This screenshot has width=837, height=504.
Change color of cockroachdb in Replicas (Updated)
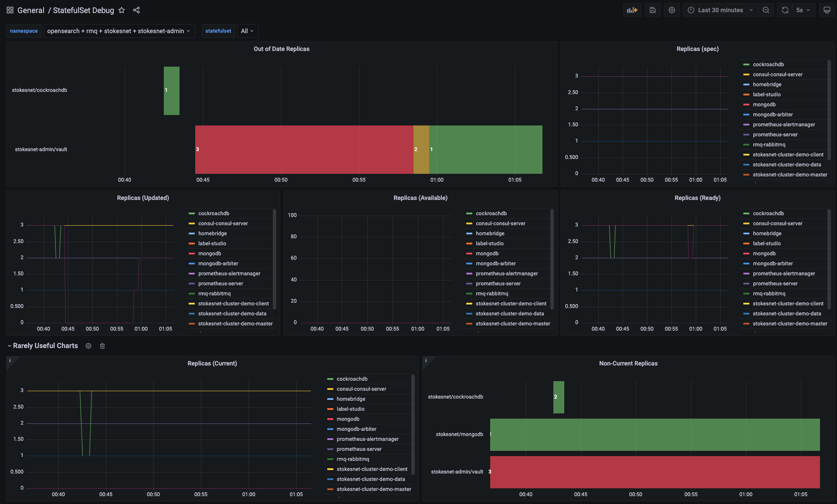coord(191,213)
